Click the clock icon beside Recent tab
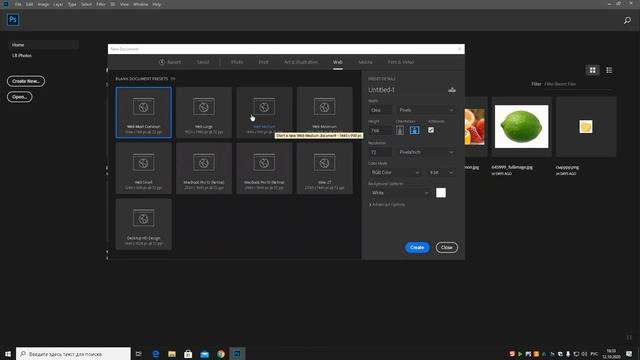 pos(162,62)
